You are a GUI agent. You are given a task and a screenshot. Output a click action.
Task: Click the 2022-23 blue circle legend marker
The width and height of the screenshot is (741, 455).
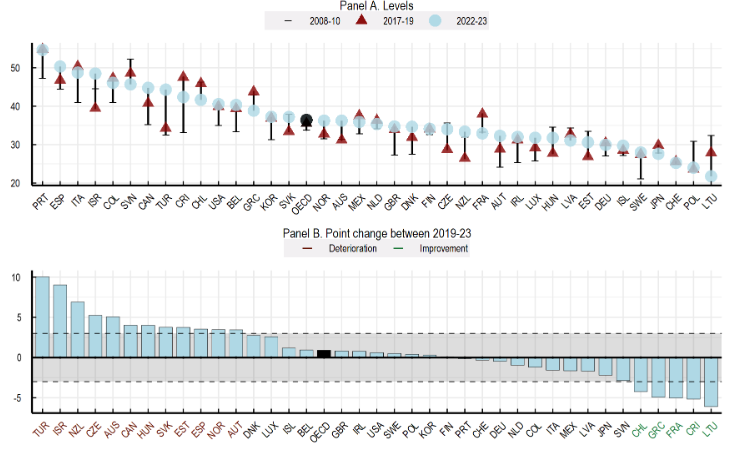(433, 20)
